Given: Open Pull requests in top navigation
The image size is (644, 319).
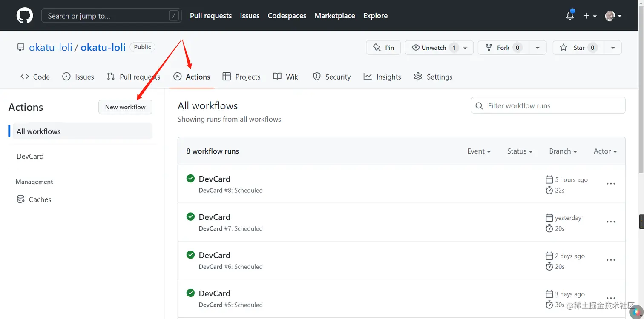Looking at the screenshot, I should point(211,16).
